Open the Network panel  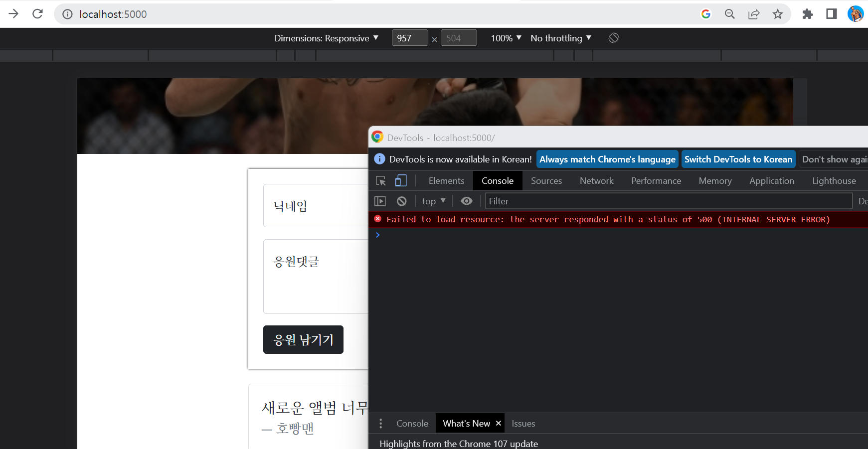click(x=597, y=181)
